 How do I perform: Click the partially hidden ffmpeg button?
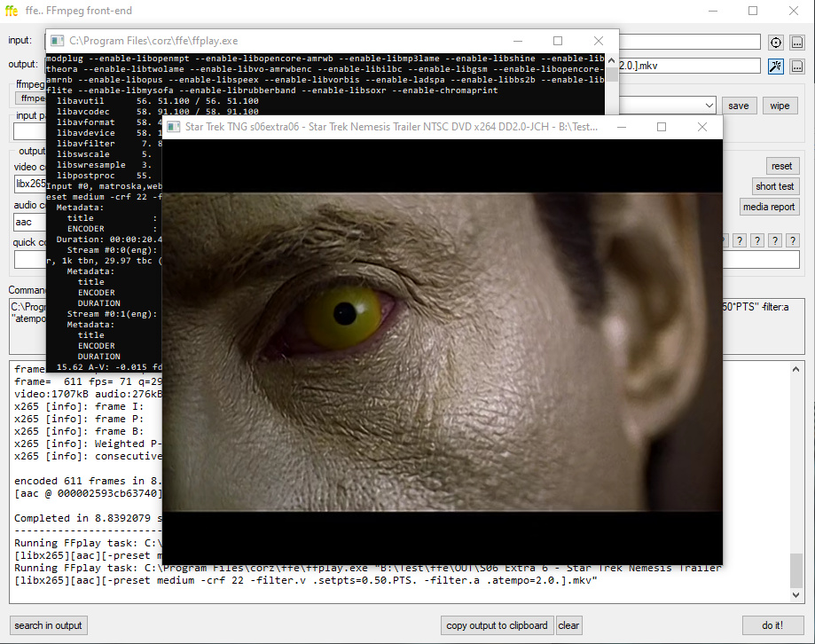(x=31, y=98)
